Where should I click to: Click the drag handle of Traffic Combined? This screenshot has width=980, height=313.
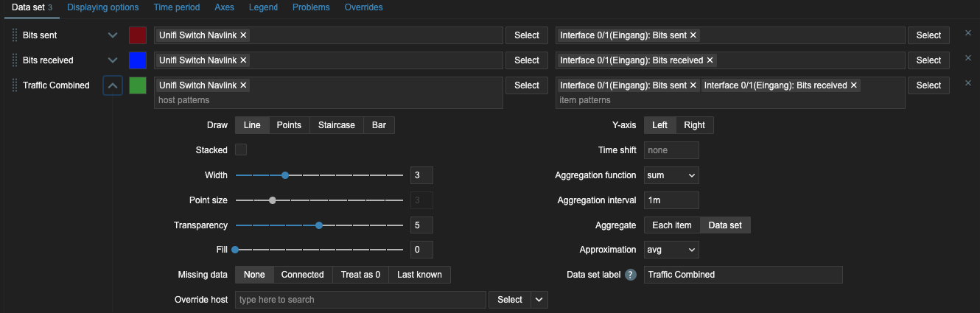click(14, 85)
